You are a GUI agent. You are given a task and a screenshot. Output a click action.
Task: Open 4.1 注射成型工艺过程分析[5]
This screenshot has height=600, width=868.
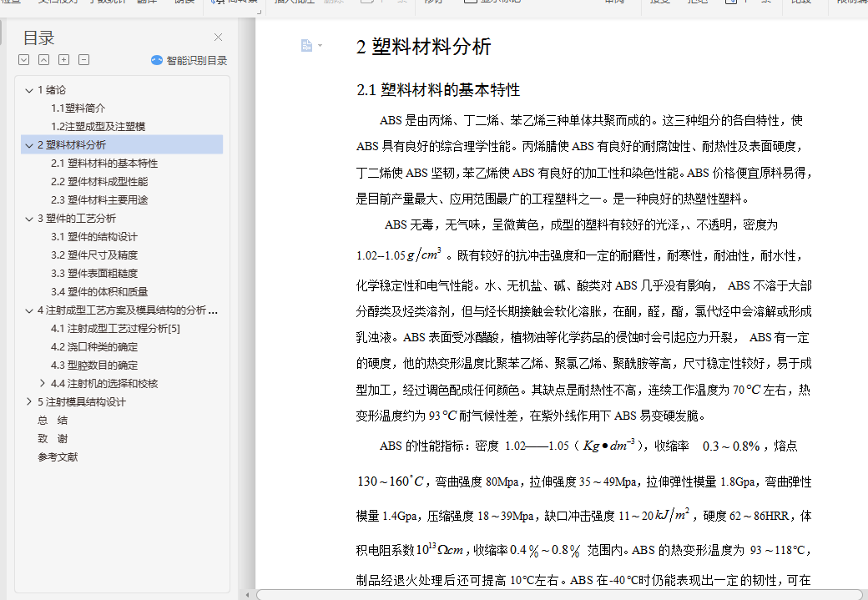click(x=115, y=329)
